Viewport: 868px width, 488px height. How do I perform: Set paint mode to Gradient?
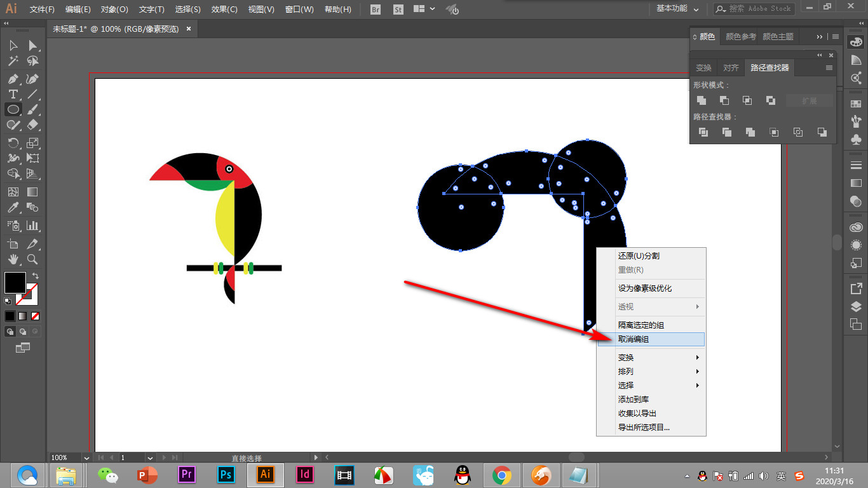(23, 316)
